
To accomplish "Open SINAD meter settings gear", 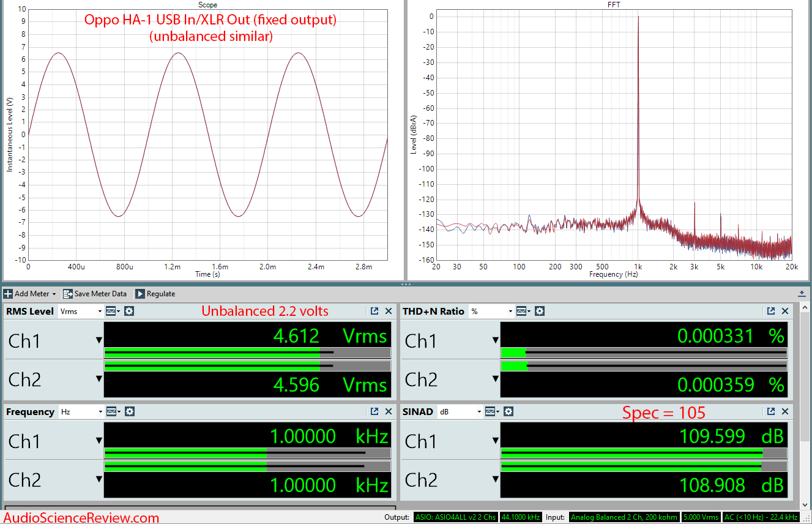I will click(508, 411).
